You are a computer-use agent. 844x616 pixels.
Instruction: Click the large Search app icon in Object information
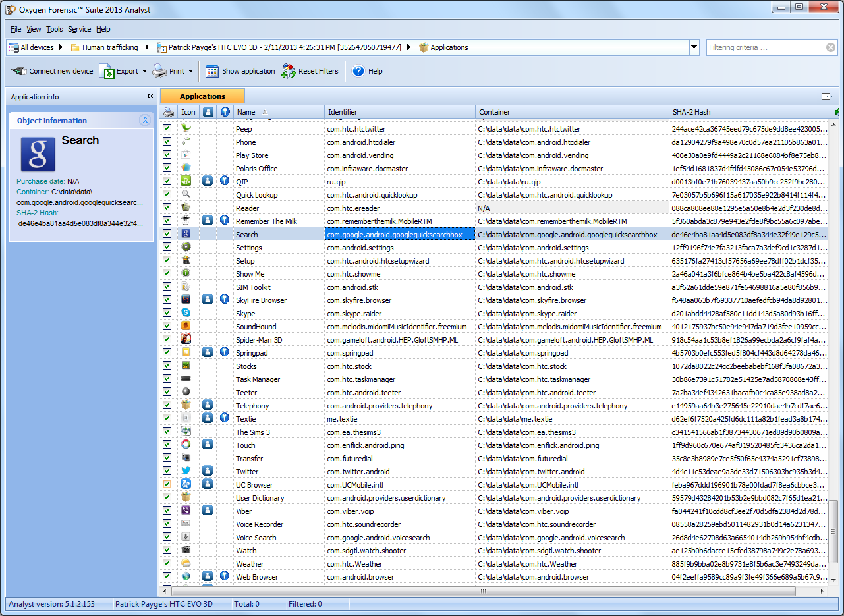pos(38,154)
